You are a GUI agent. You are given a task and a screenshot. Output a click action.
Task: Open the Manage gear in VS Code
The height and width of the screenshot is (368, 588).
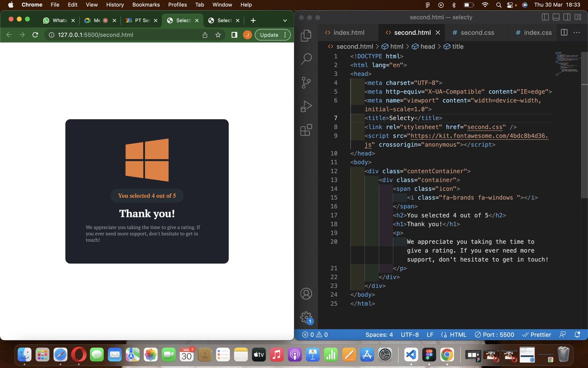(x=306, y=316)
